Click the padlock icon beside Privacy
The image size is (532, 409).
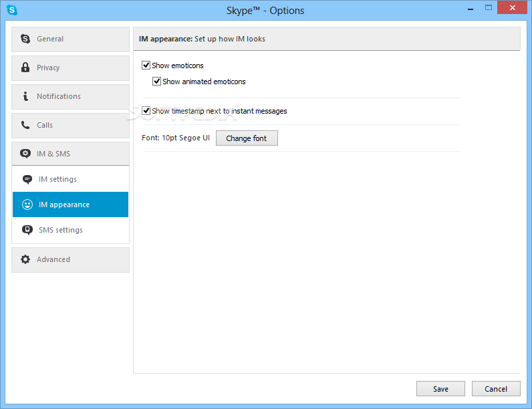click(25, 67)
